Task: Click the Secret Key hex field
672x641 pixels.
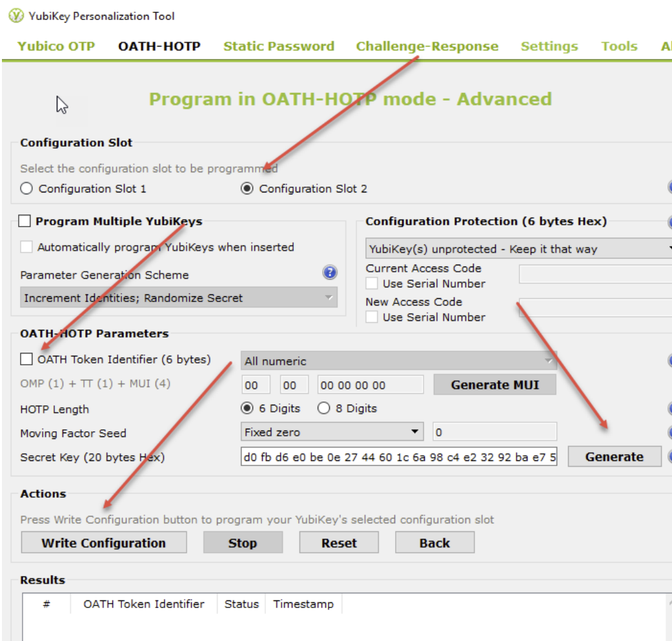Action: click(399, 457)
